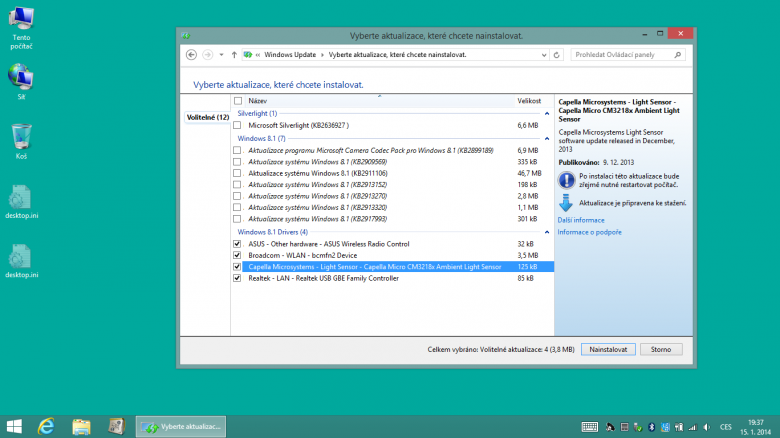The image size is (780, 438).
Task: Click the search magnifier in Ovládací panely search
Action: (x=678, y=55)
